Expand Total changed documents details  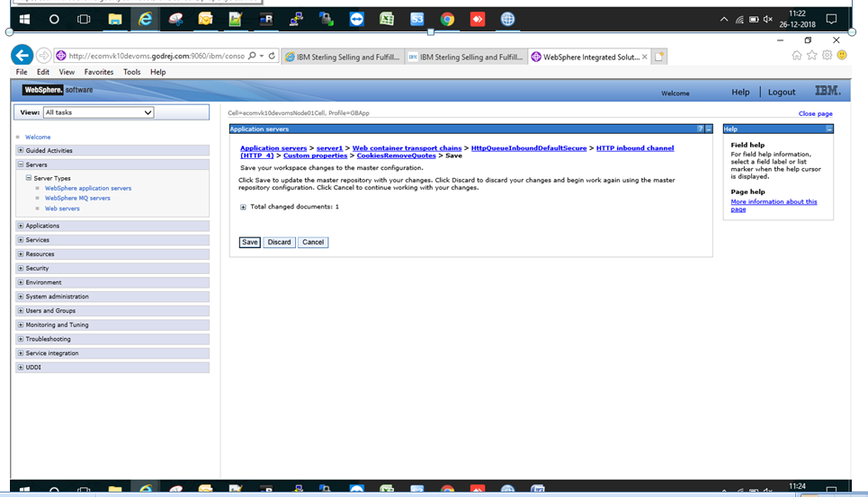pos(243,207)
